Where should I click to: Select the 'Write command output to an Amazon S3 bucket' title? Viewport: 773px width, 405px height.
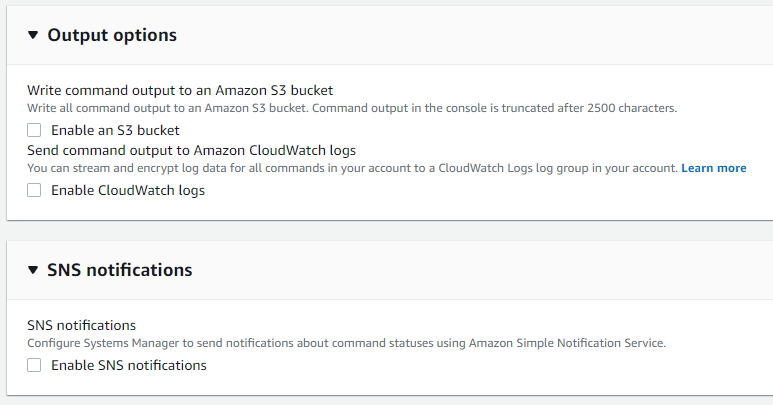coord(180,90)
